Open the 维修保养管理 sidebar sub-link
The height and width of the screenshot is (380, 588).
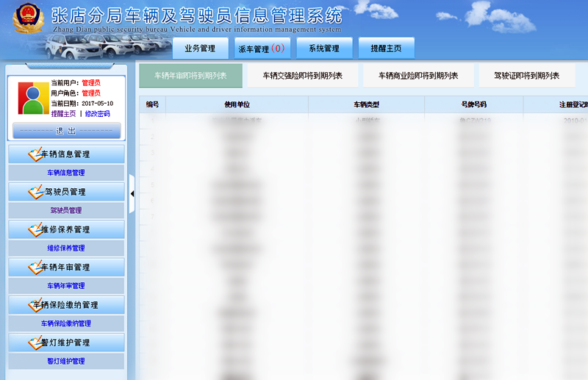(x=66, y=248)
